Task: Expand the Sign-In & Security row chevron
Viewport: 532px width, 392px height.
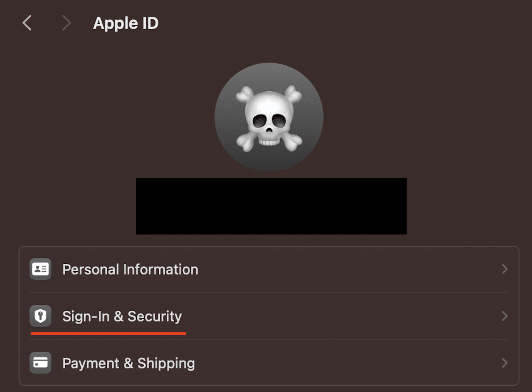Action: coord(504,316)
